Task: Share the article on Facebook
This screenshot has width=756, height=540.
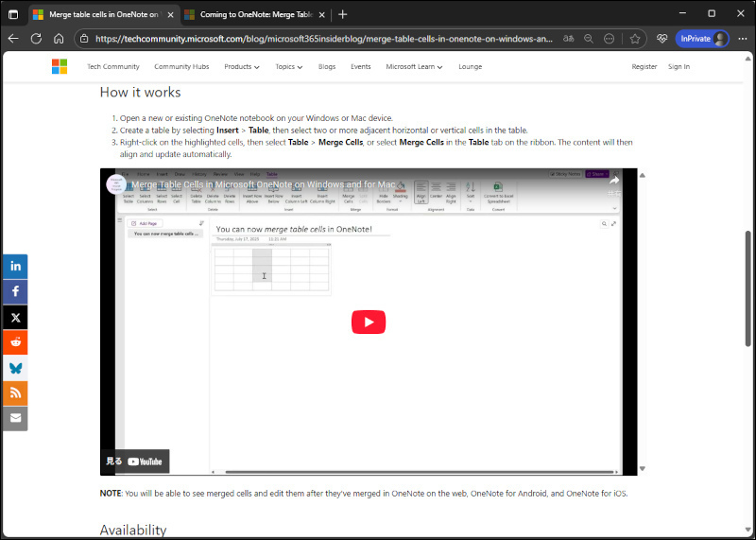Action: click(15, 292)
